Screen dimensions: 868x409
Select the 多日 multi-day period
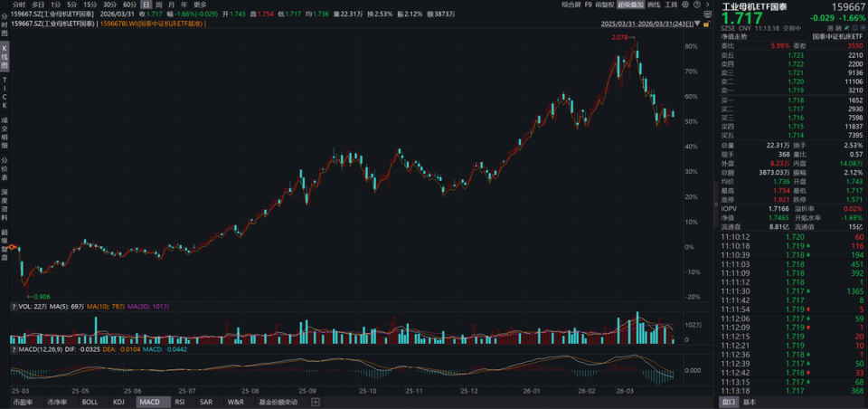click(x=38, y=5)
